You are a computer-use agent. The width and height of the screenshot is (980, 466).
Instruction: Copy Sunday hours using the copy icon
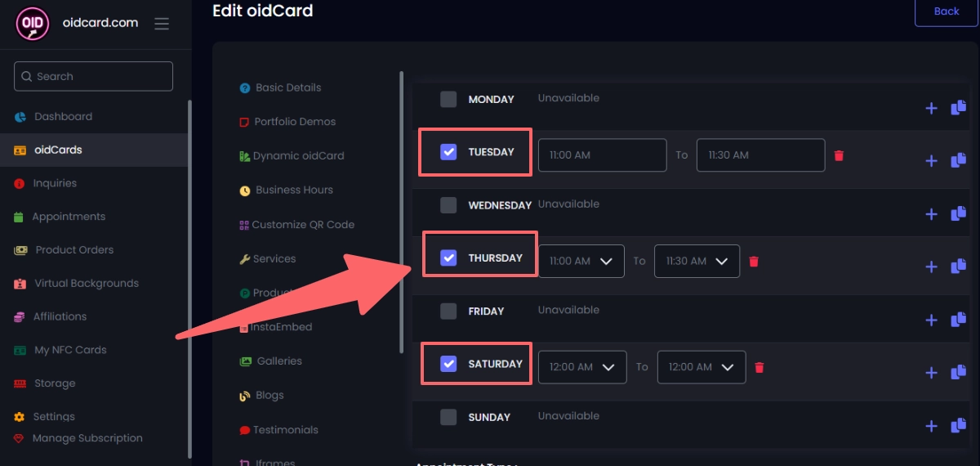[959, 425]
